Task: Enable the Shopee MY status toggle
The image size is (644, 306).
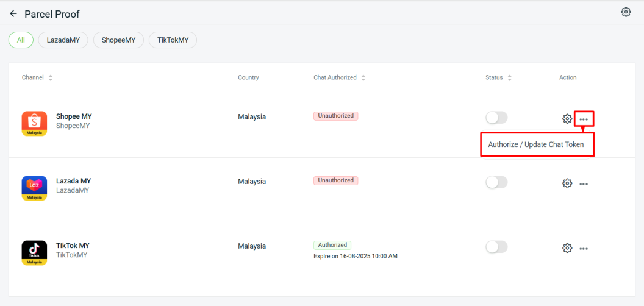Action: 496,118
